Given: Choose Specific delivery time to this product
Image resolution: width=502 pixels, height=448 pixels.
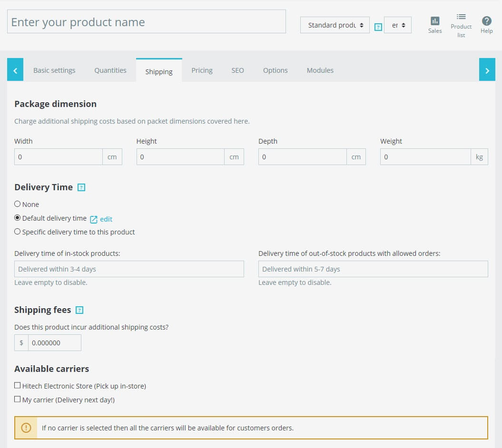Looking at the screenshot, I should pos(18,232).
